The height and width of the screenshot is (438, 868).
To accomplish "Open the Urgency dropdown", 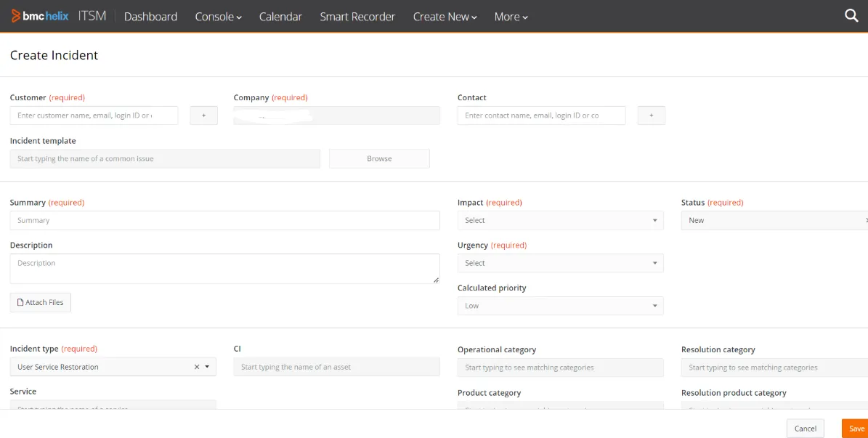I will coord(656,263).
